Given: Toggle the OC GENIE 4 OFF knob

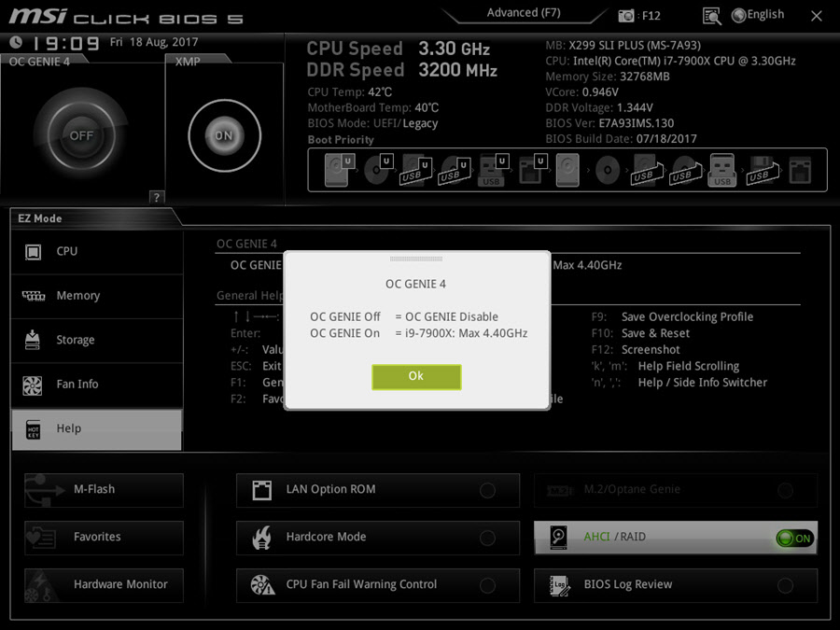Looking at the screenshot, I should pos(81,135).
